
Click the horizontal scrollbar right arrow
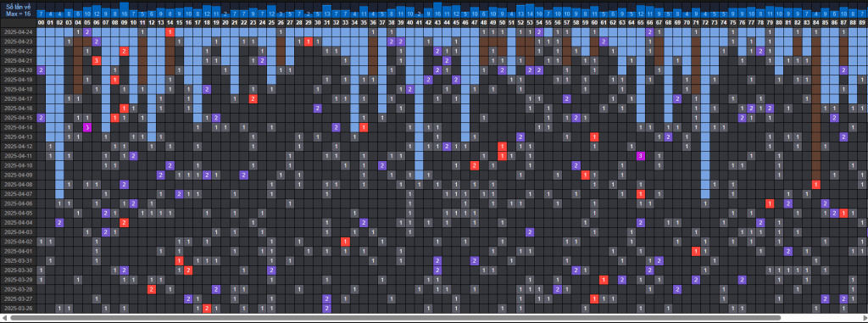click(864, 318)
